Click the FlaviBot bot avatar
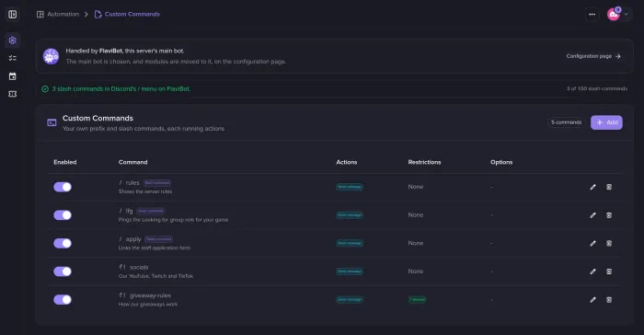This screenshot has width=644, height=335. (x=51, y=56)
